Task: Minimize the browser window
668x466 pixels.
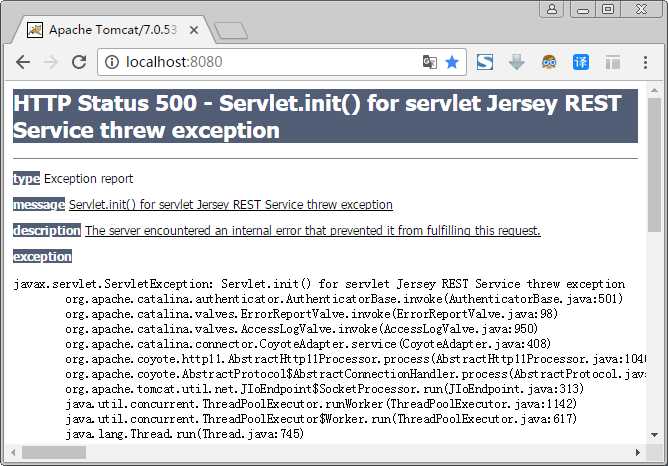Action: tap(583, 9)
